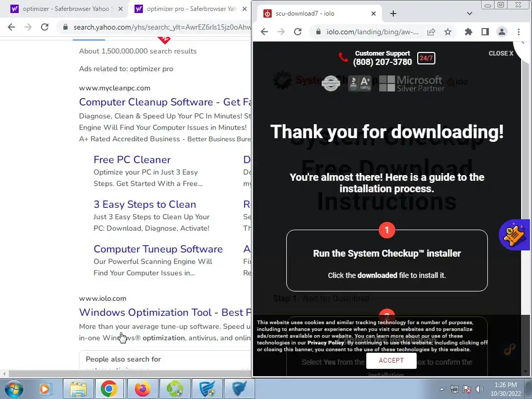Click the A+ rating badge
The height and width of the screenshot is (399, 532).
[360, 83]
